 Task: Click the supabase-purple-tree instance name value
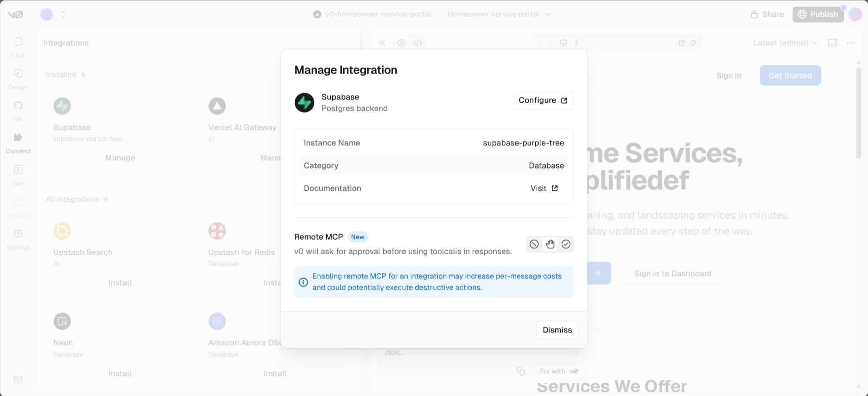pyautogui.click(x=524, y=143)
